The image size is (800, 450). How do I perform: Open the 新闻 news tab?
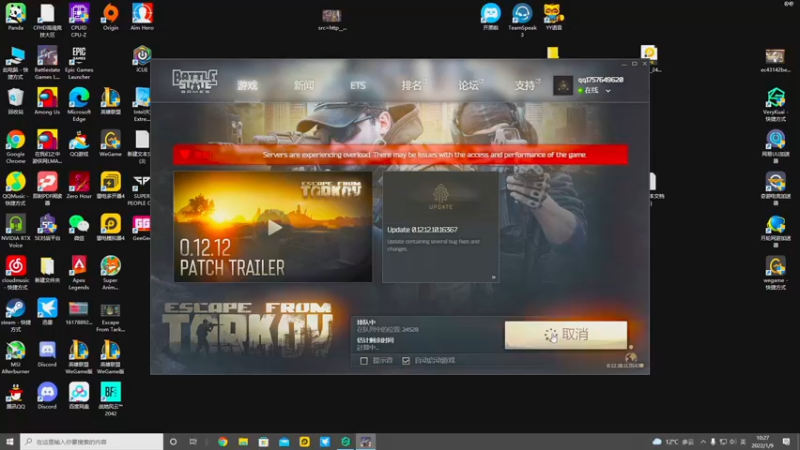[x=304, y=85]
